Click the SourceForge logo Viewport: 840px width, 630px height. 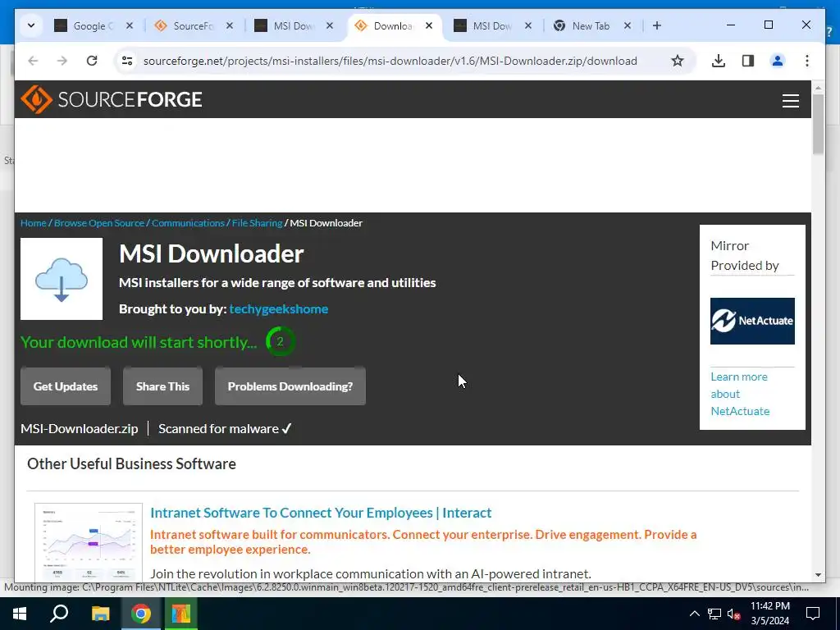pos(112,99)
